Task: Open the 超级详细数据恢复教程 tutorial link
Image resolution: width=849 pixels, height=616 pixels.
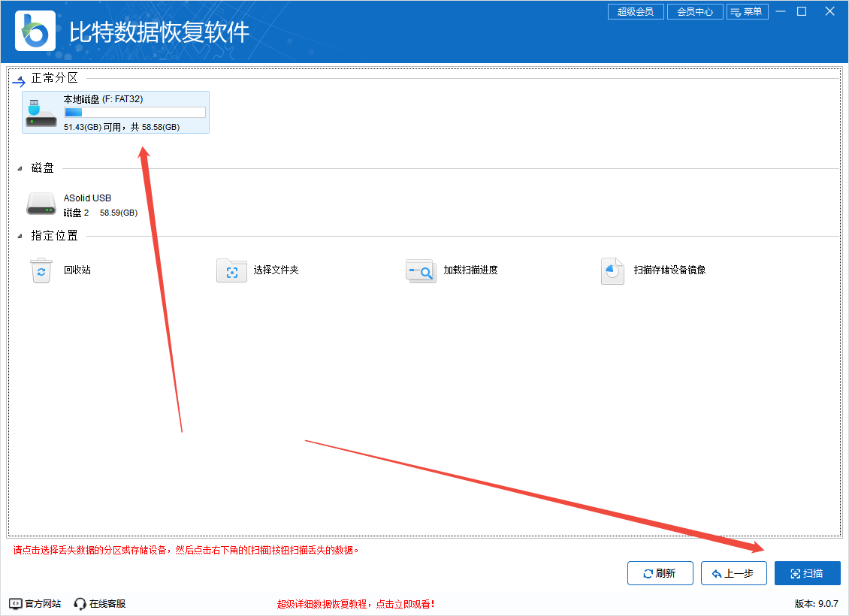Action: [355, 604]
